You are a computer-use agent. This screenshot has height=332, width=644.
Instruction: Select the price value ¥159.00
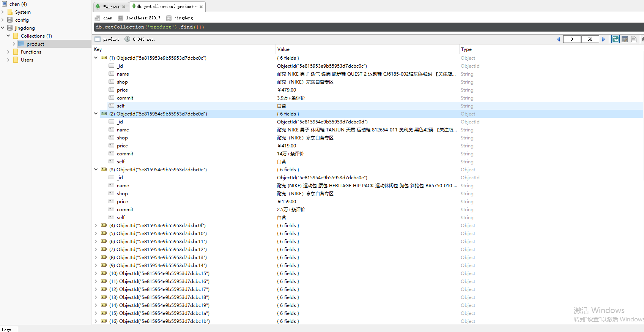tap(287, 201)
